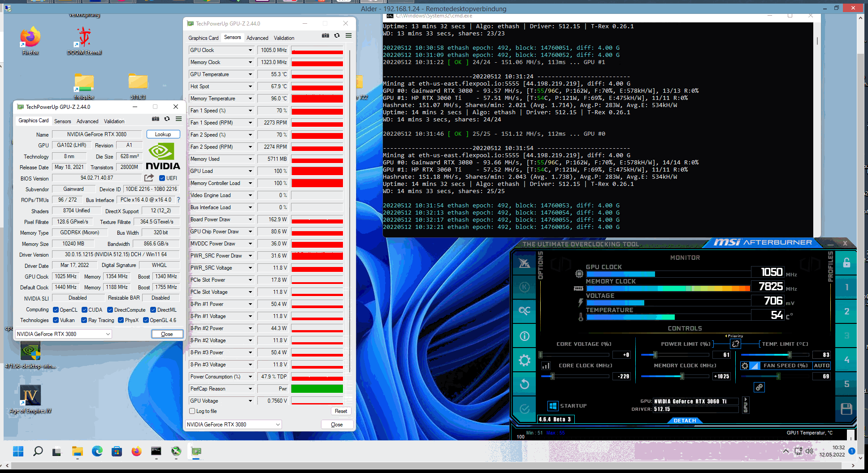The image size is (868, 473).
Task: Open fan speed settings gear in Afterburner
Action: point(745,366)
